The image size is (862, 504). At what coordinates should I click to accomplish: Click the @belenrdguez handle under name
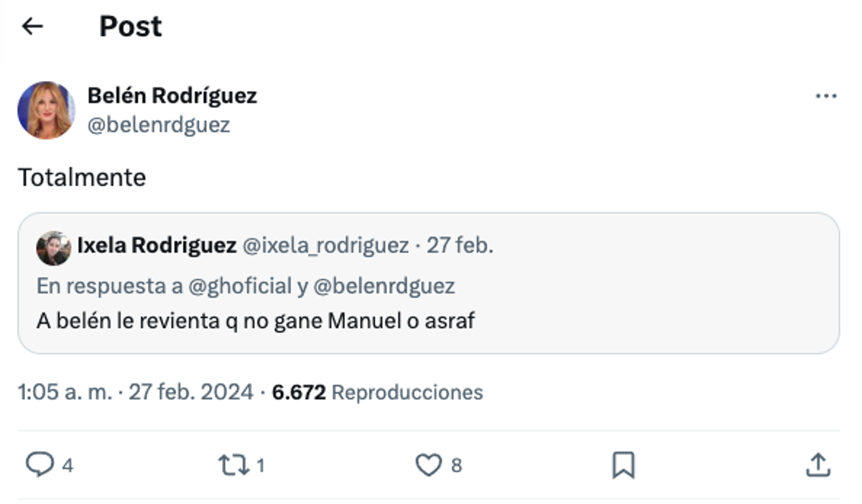158,125
